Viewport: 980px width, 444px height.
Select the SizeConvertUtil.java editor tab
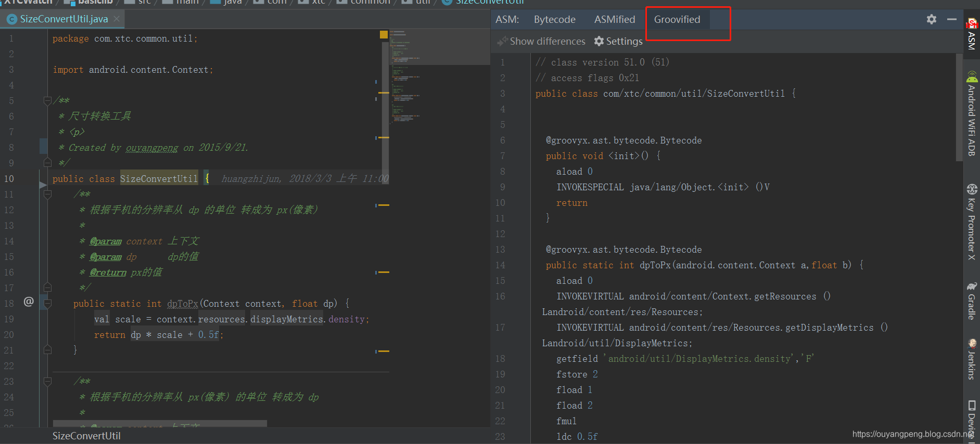(x=63, y=19)
